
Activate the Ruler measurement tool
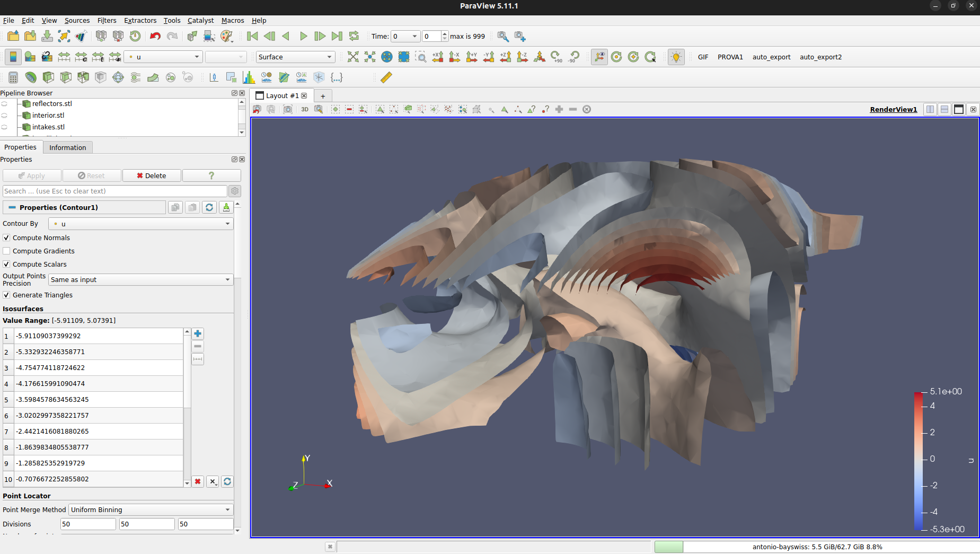pyautogui.click(x=386, y=77)
